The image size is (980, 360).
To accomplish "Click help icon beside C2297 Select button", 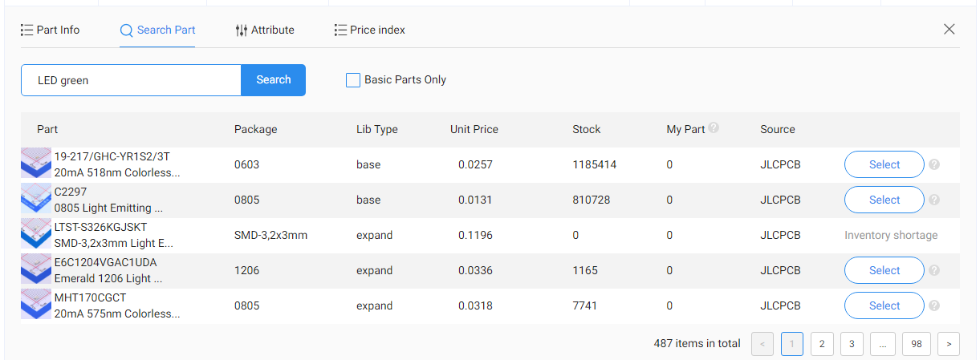I will pyautogui.click(x=934, y=200).
